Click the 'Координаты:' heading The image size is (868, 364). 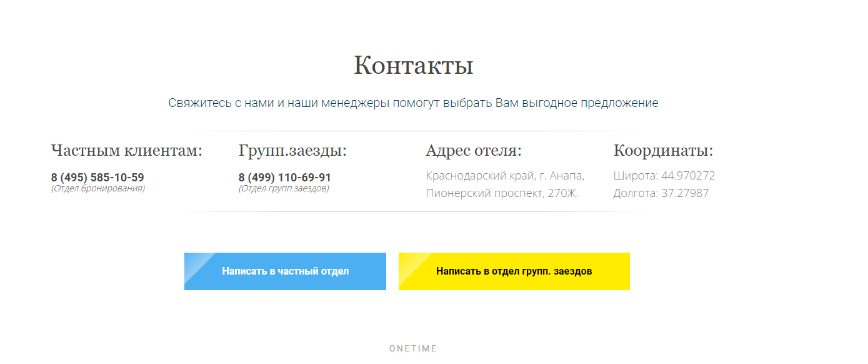point(664,151)
